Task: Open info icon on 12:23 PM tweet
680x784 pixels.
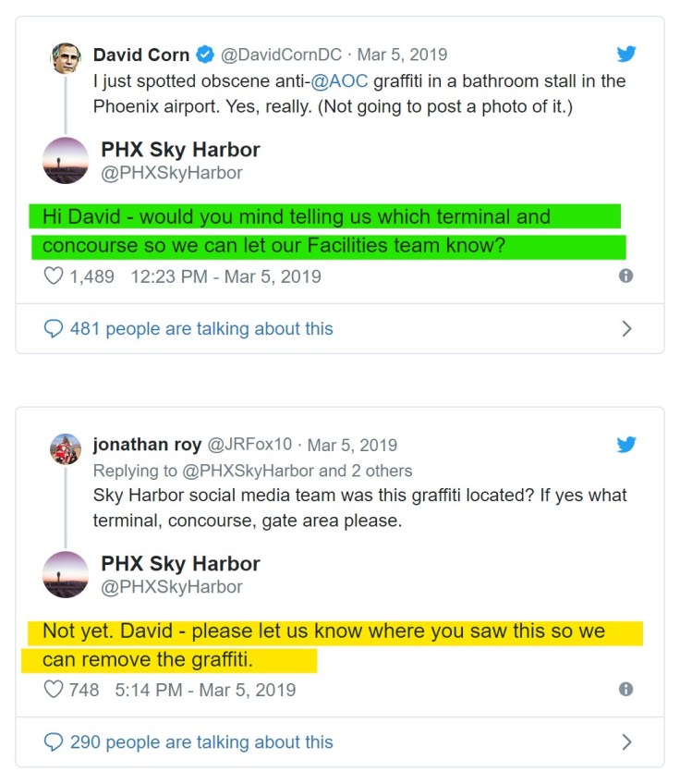Action: (x=625, y=276)
